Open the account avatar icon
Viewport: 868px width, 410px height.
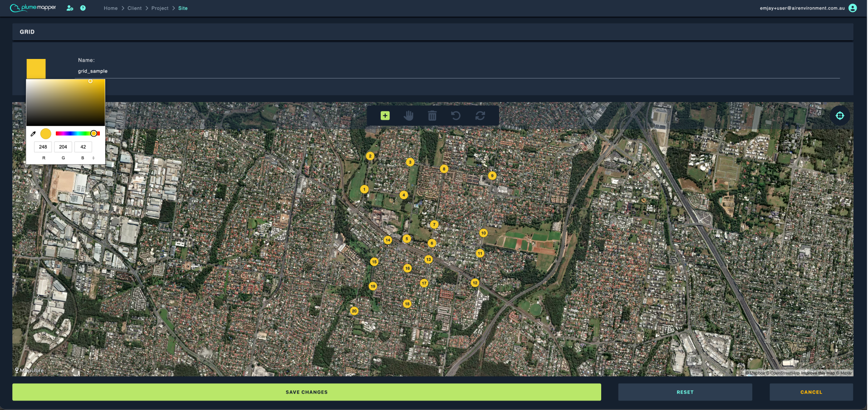[x=853, y=8]
